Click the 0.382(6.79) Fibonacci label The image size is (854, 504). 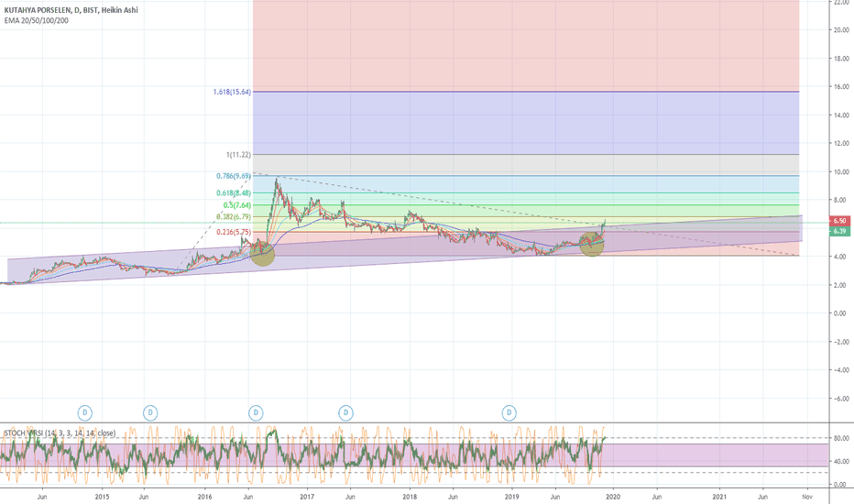click(234, 217)
